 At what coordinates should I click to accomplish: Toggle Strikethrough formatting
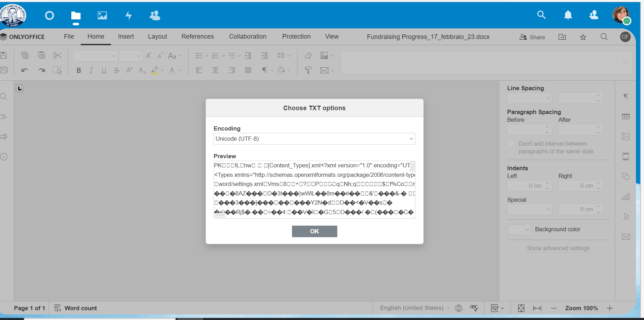pos(117,71)
